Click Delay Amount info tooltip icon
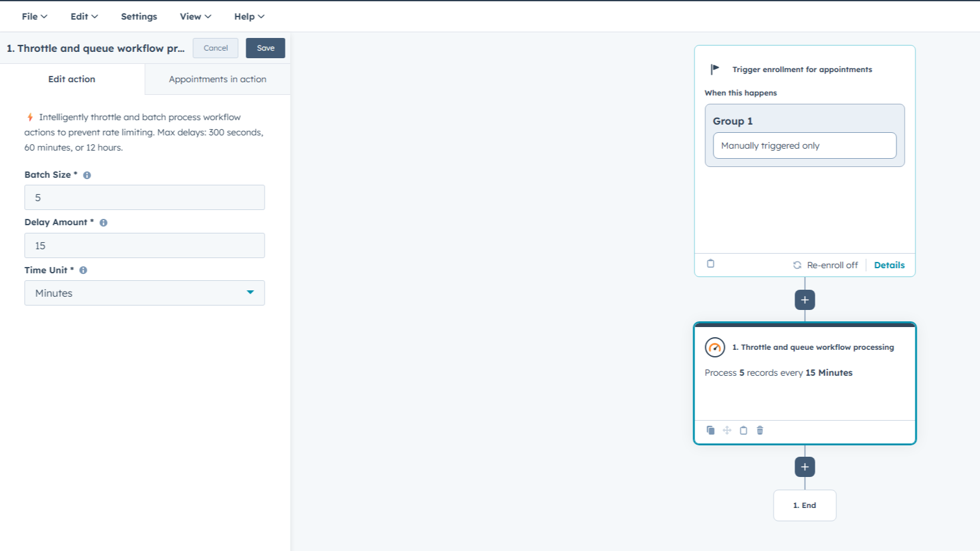This screenshot has height=551, width=980. point(103,223)
